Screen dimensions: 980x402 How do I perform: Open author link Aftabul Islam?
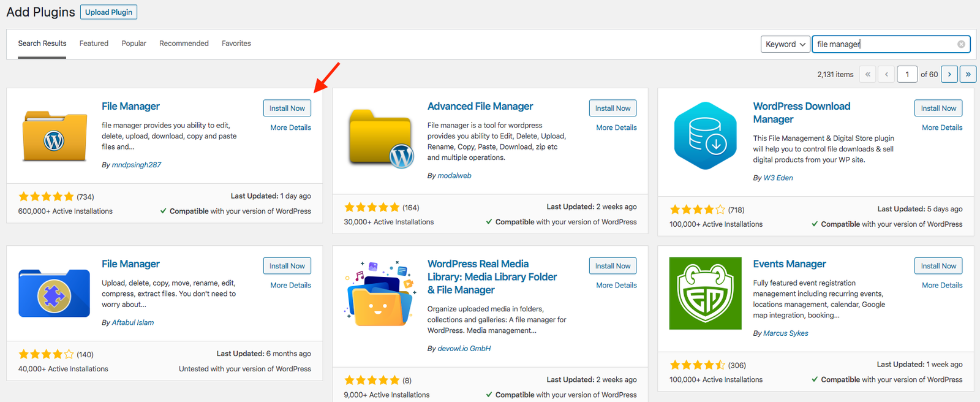point(133,322)
